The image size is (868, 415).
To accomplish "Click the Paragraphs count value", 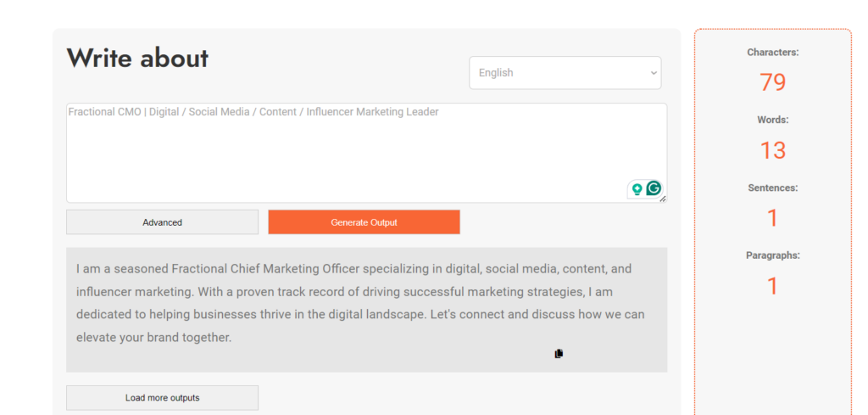I will [772, 286].
